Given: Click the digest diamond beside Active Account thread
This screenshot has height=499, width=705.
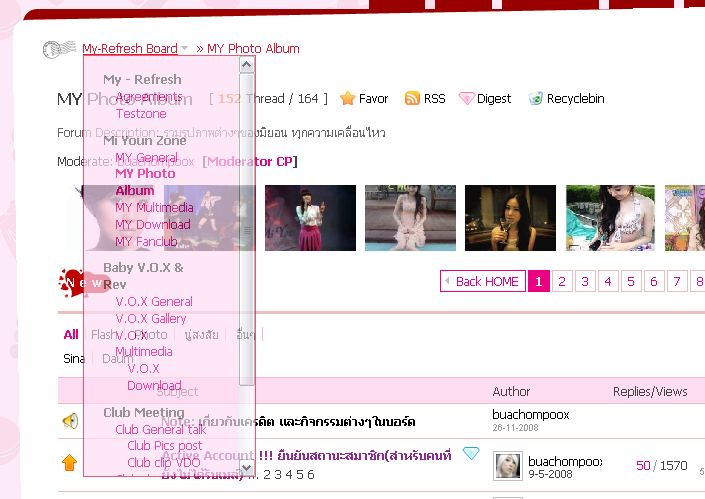Looking at the screenshot, I should 471,453.
